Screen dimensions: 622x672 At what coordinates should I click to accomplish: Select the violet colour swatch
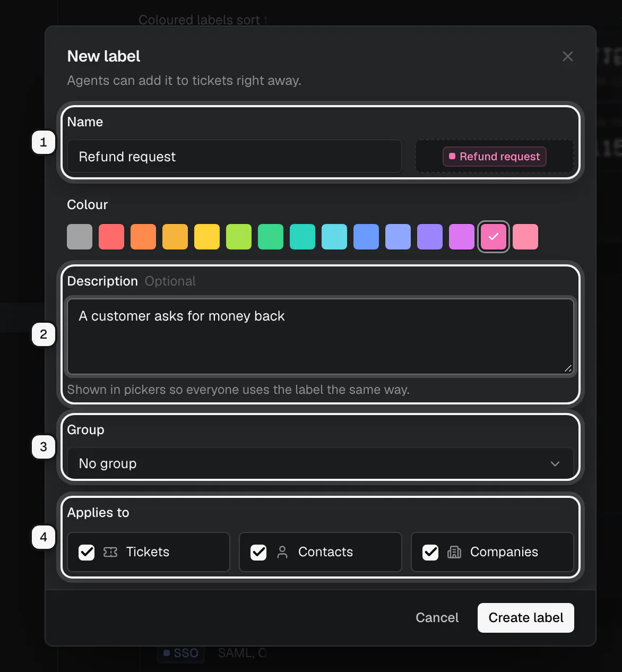click(x=430, y=237)
